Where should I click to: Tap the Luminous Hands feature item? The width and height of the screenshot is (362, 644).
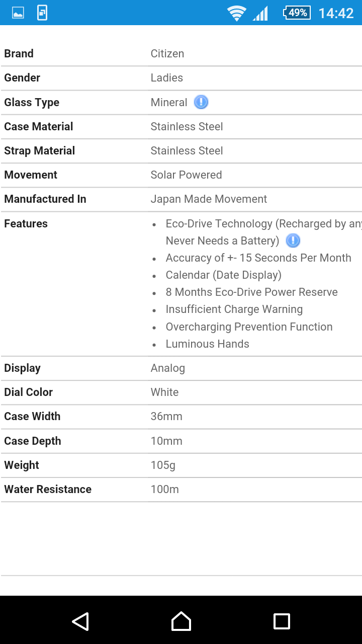pos(207,344)
